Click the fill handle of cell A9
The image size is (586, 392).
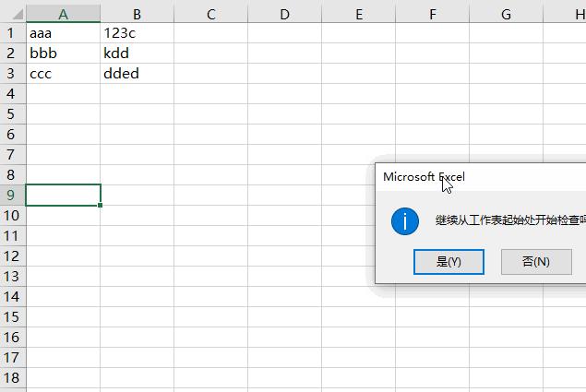pos(101,205)
